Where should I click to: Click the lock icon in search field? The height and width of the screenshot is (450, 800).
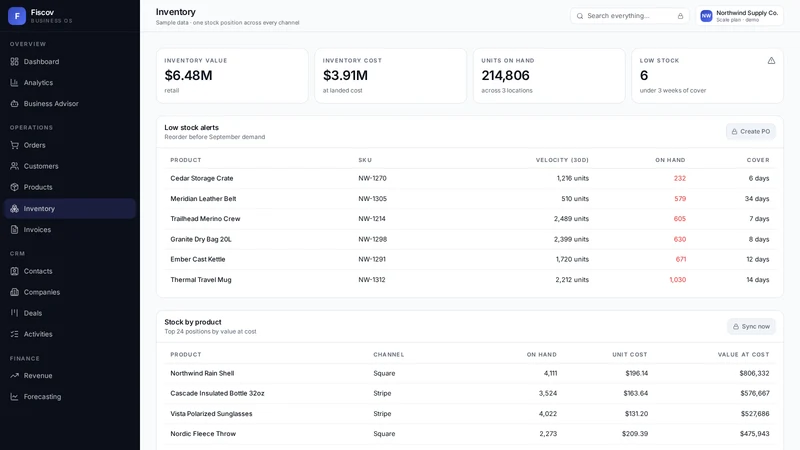pos(680,16)
